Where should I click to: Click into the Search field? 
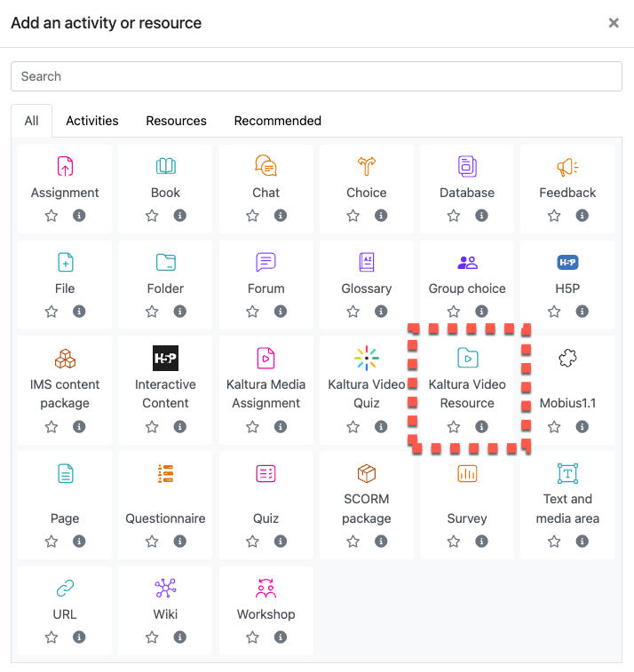(316, 76)
